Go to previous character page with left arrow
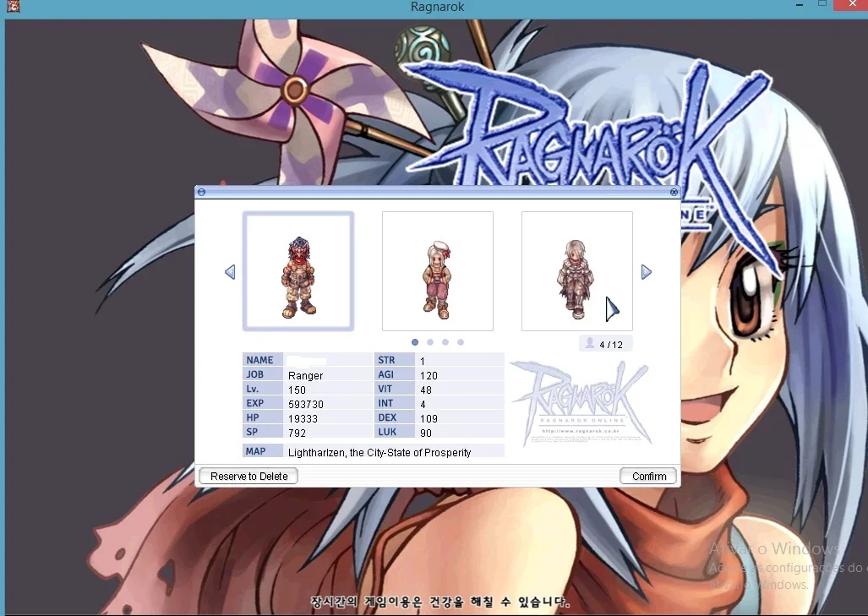The width and height of the screenshot is (868, 616). [230, 272]
